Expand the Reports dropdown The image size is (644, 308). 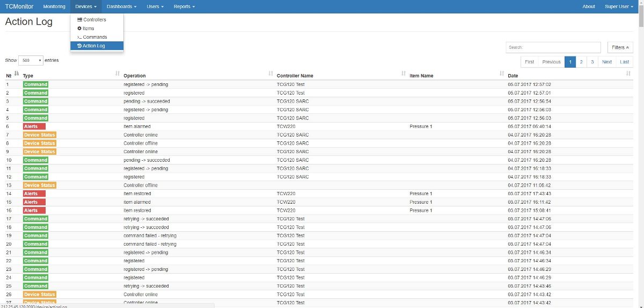pyautogui.click(x=184, y=6)
